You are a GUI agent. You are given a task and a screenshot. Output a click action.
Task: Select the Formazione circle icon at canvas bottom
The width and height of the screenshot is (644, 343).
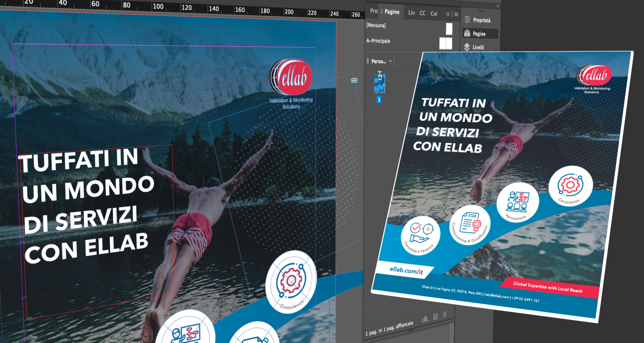(185, 326)
